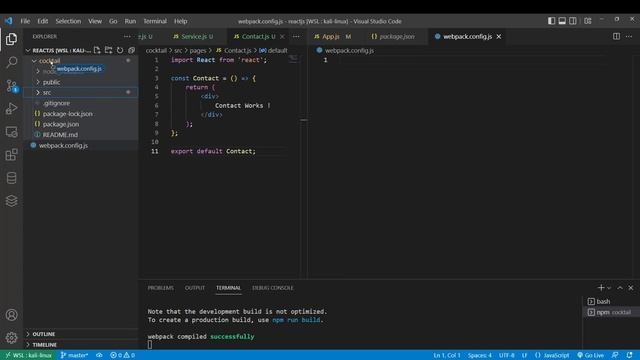Maximize the terminal panel with up chevron
Image resolution: width=640 pixels, height=360 pixels.
[x=620, y=288]
